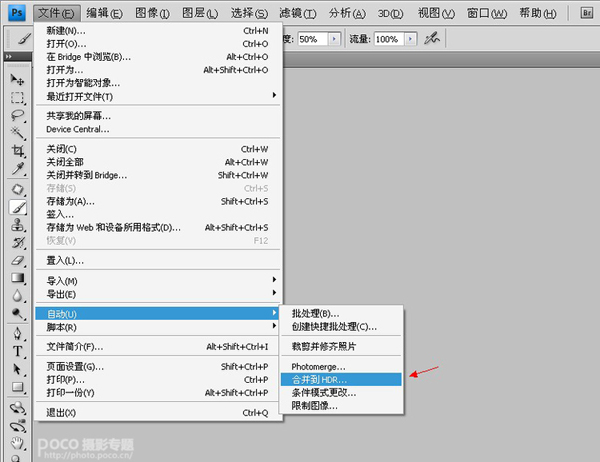Image resolution: width=600 pixels, height=462 pixels.
Task: Expand the 脚本(R) submenu
Action: coord(158,327)
